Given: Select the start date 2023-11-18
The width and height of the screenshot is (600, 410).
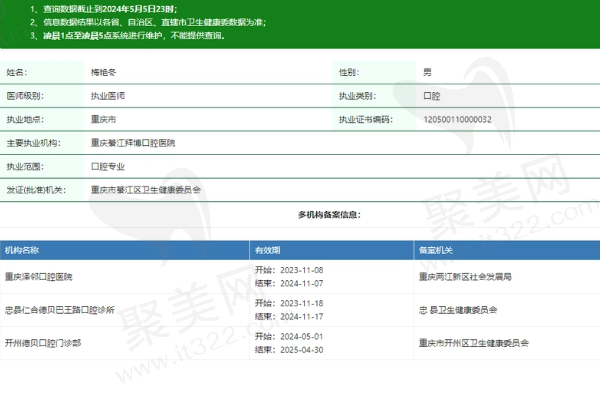Looking at the screenshot, I should [x=302, y=304].
